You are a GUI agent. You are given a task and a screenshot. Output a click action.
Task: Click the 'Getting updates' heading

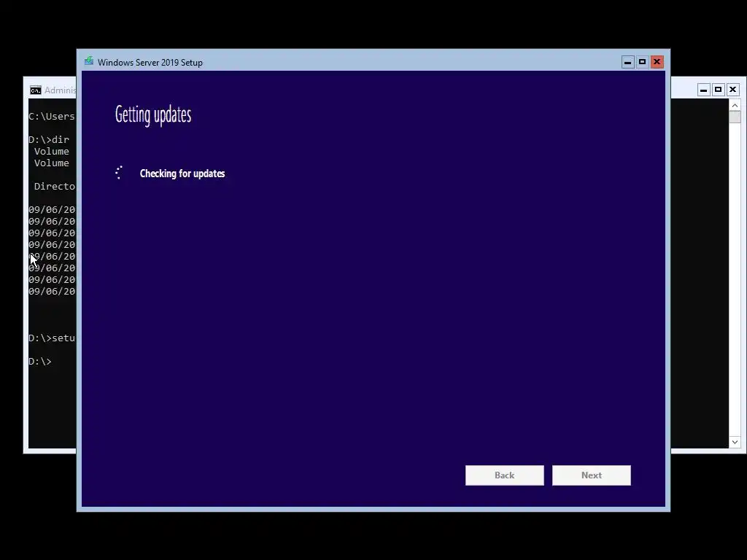point(153,114)
